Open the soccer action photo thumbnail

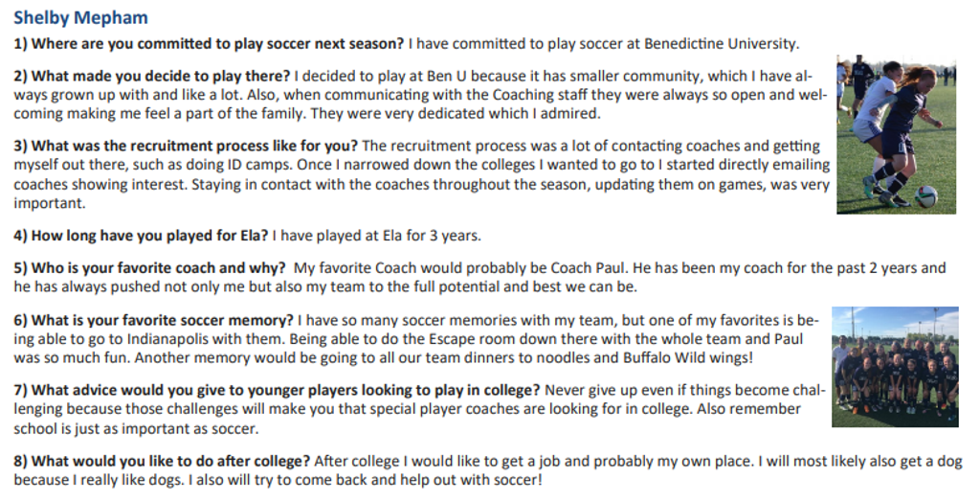896,135
